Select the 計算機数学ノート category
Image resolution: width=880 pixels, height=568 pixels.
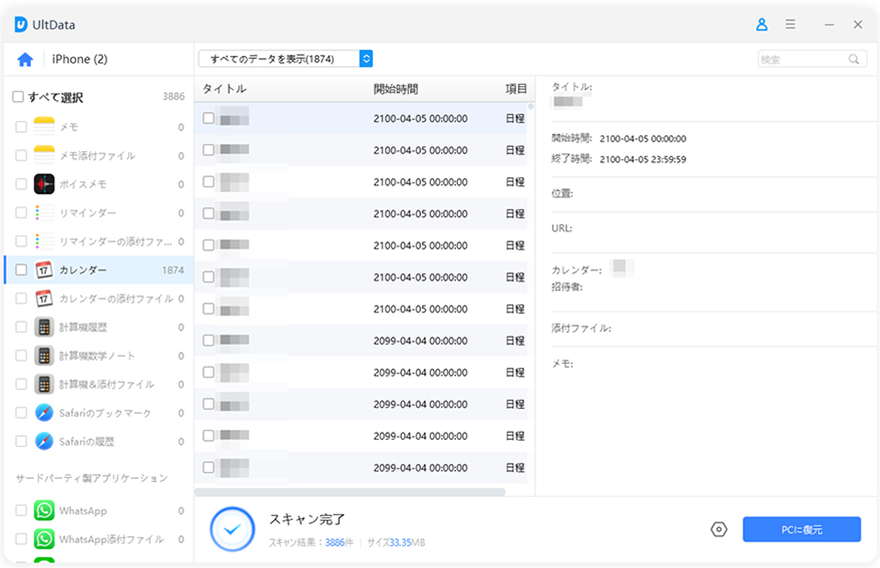click(99, 356)
